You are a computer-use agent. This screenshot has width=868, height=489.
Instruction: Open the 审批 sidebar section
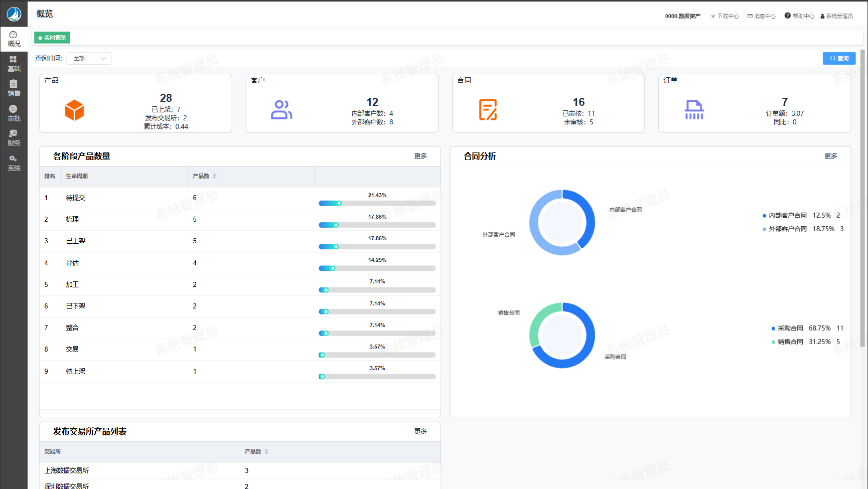coord(14,113)
